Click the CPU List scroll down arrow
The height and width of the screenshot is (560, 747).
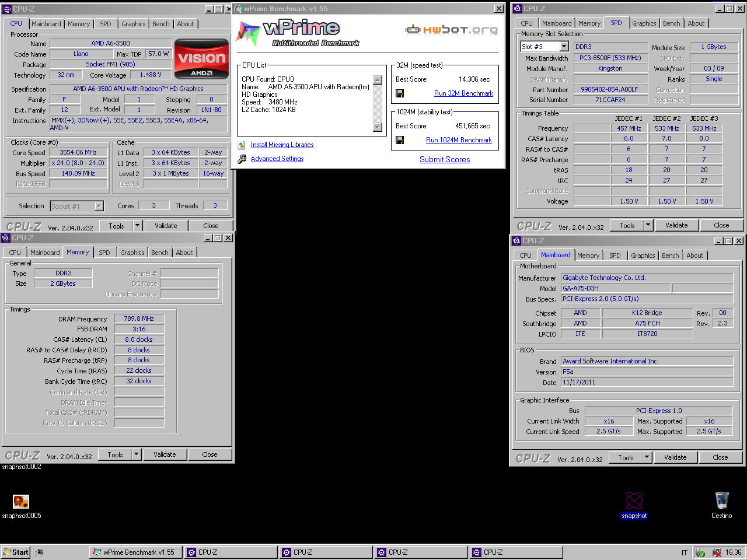click(x=378, y=127)
